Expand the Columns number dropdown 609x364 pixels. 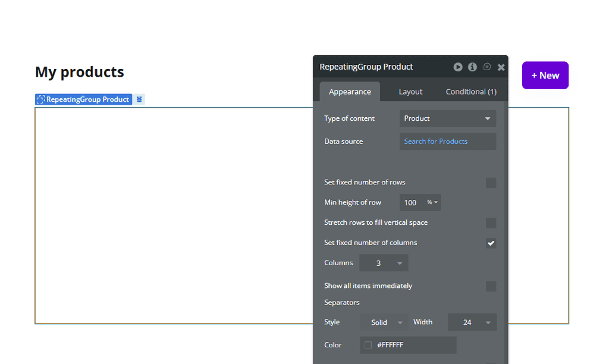tap(384, 263)
